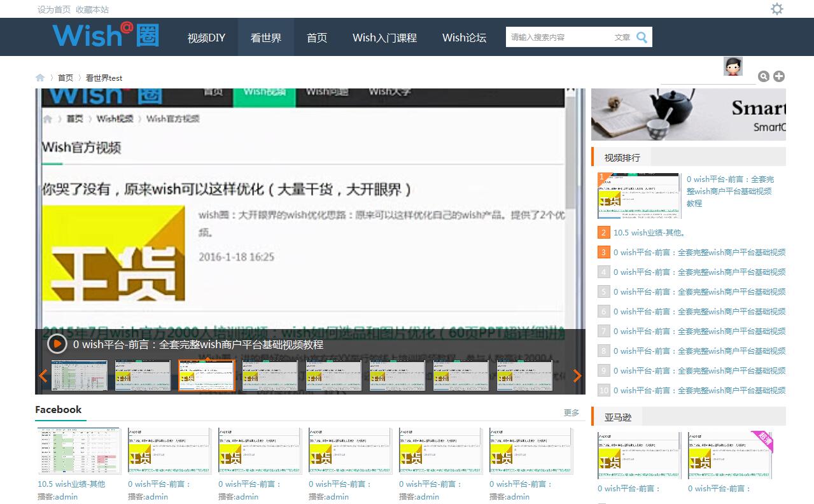The height and width of the screenshot is (504, 814).
Task: Click the gray plus icon beside avatar
Action: click(779, 76)
